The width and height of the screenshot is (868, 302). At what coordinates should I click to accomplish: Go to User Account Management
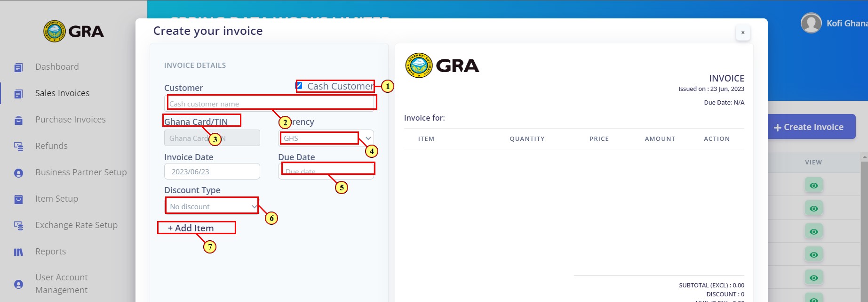point(62,284)
